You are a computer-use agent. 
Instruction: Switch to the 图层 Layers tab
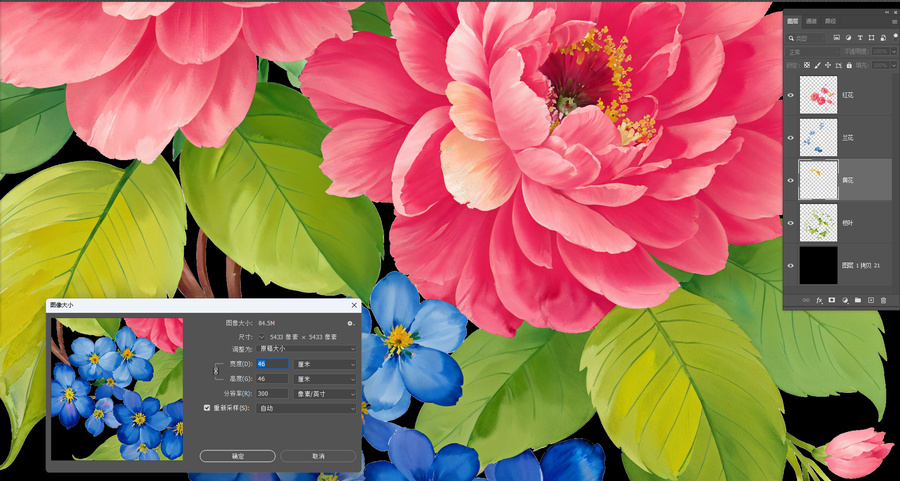point(793,21)
